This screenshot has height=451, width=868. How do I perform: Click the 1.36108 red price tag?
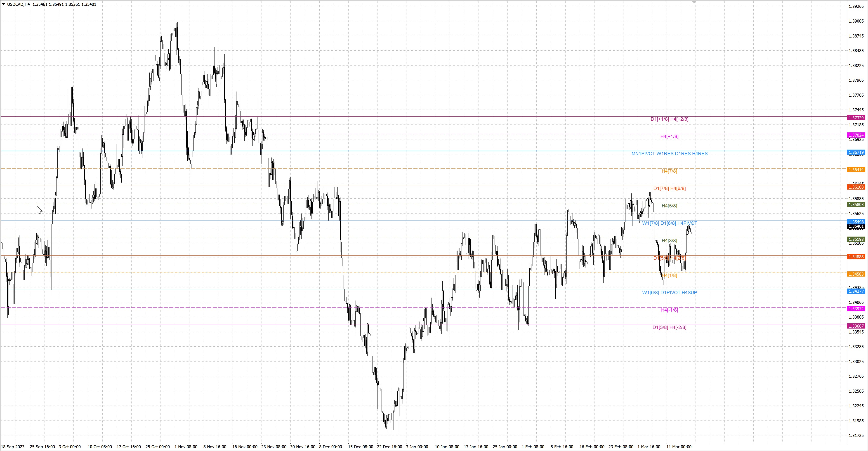pos(856,187)
